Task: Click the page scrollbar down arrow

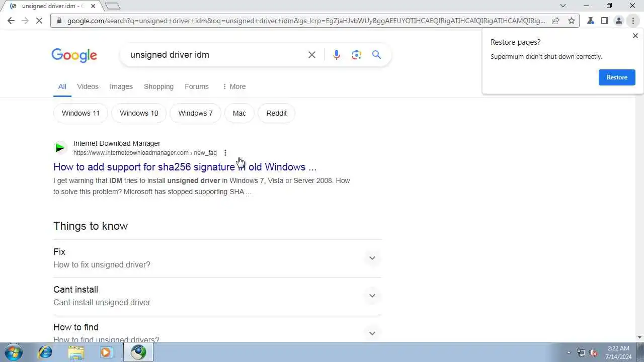Action: (x=639, y=337)
